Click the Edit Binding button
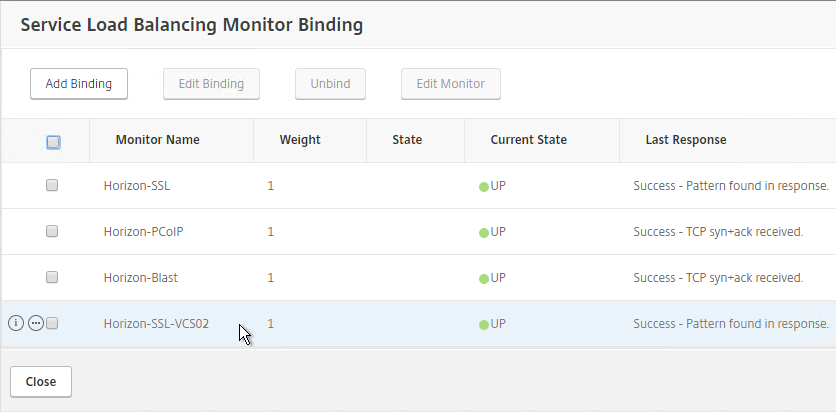This screenshot has width=836, height=412. [211, 84]
